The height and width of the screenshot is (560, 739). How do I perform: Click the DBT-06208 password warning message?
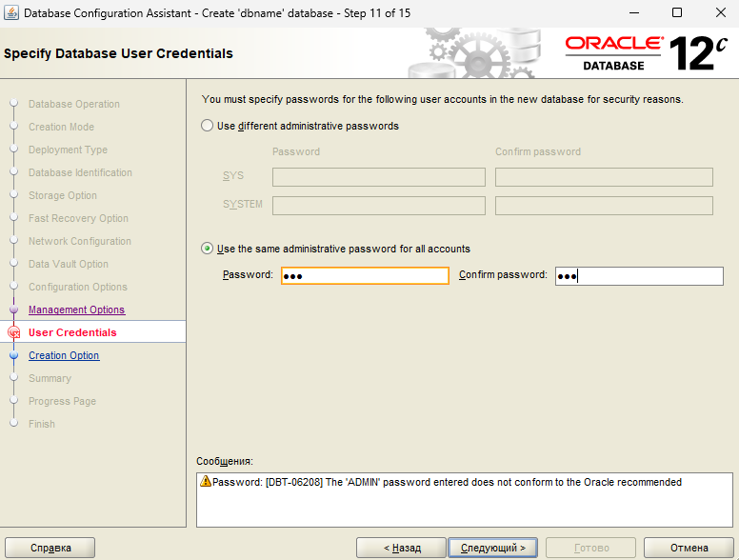(x=447, y=482)
